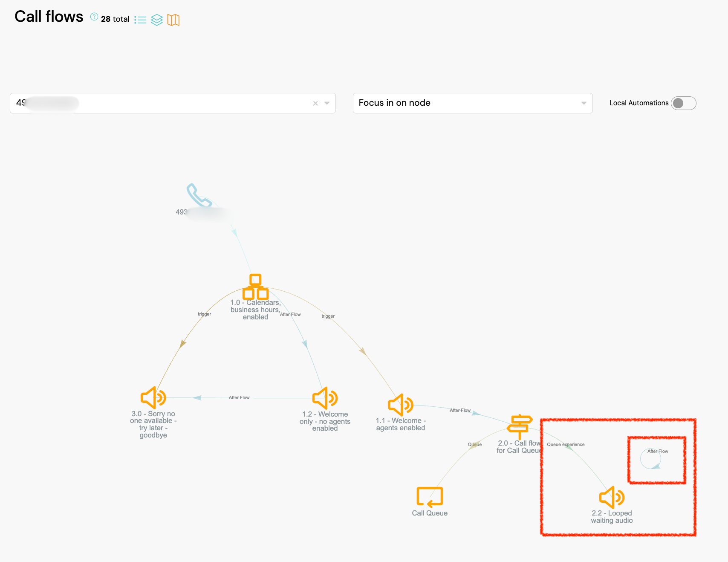This screenshot has height=562, width=728.
Task: Click the Call Queue node icon
Action: point(430,497)
